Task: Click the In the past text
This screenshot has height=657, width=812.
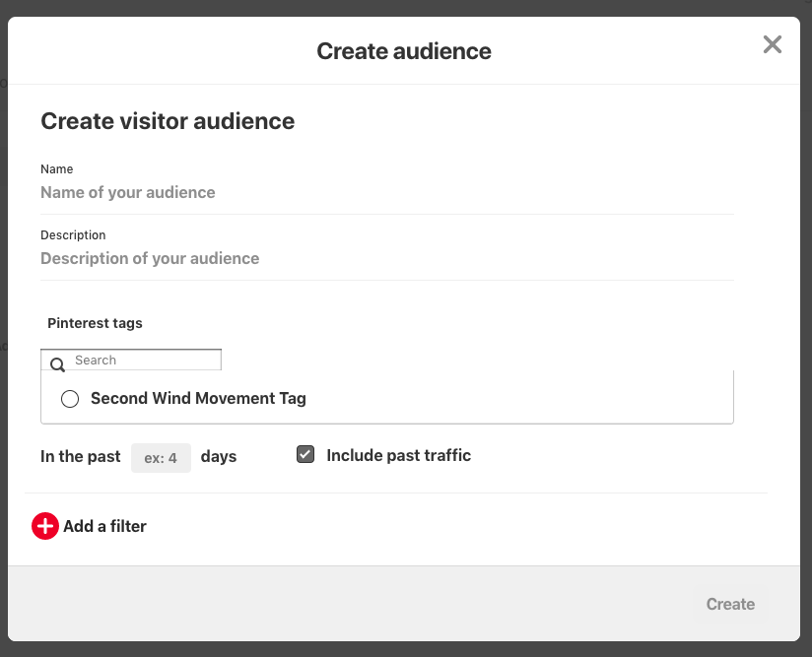Action: pyautogui.click(x=81, y=457)
